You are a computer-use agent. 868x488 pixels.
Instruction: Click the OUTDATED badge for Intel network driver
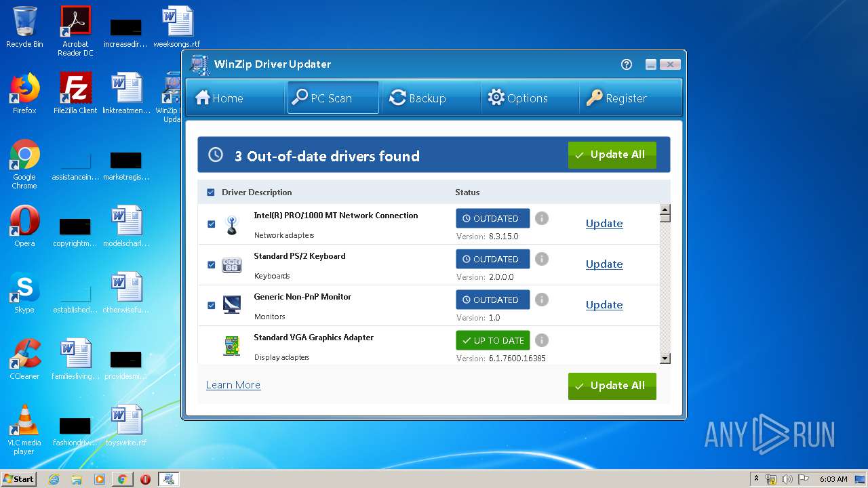click(x=493, y=218)
